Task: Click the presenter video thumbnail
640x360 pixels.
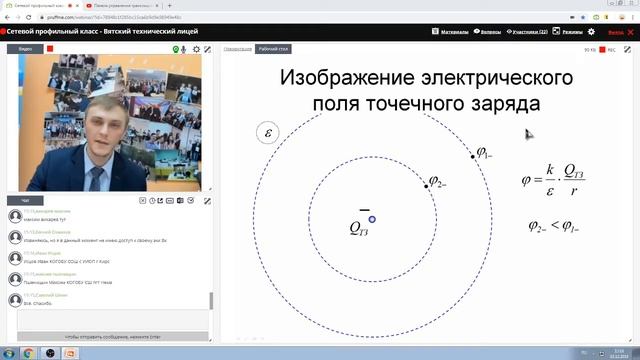Action: (x=110, y=123)
